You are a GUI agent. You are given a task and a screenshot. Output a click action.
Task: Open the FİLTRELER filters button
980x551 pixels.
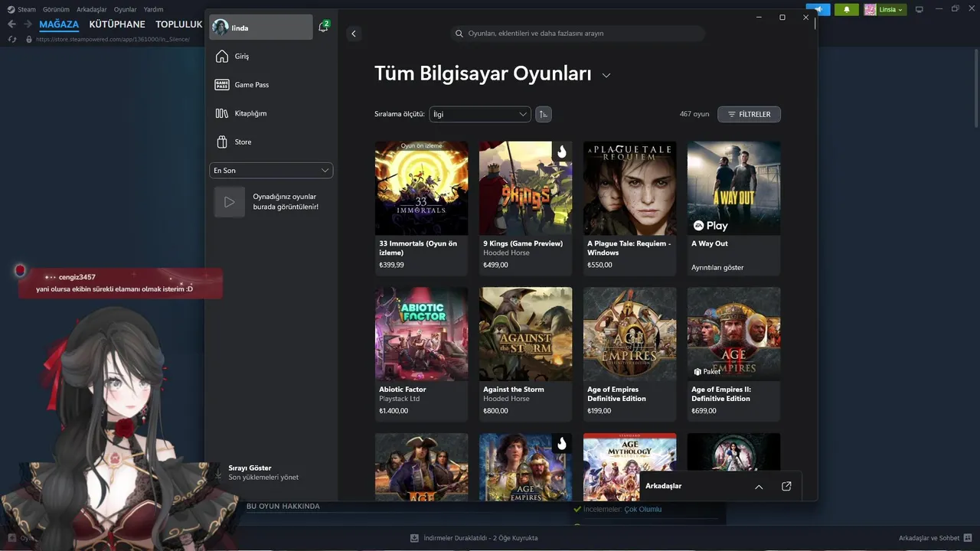(749, 114)
